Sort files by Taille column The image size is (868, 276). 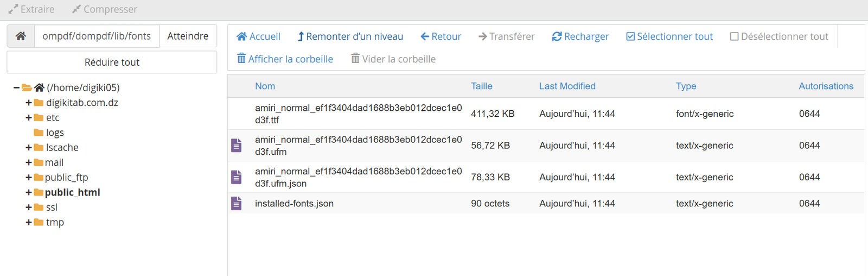coord(481,86)
